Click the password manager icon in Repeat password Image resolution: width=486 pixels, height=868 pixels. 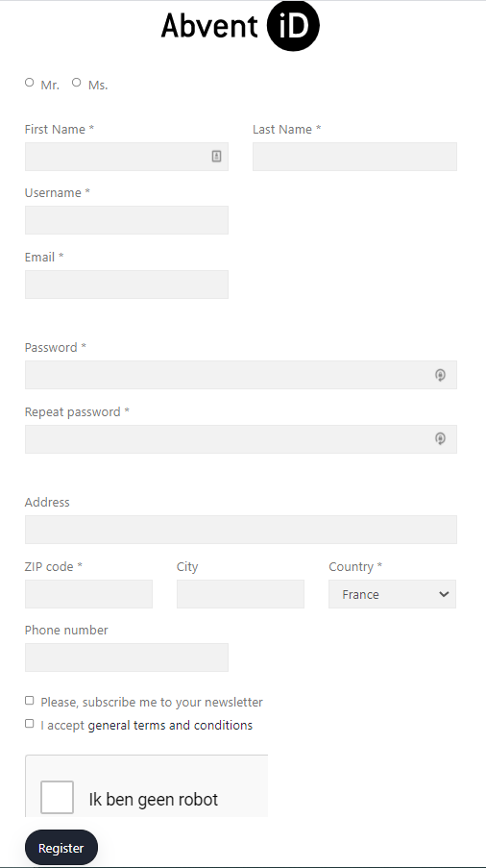point(440,439)
